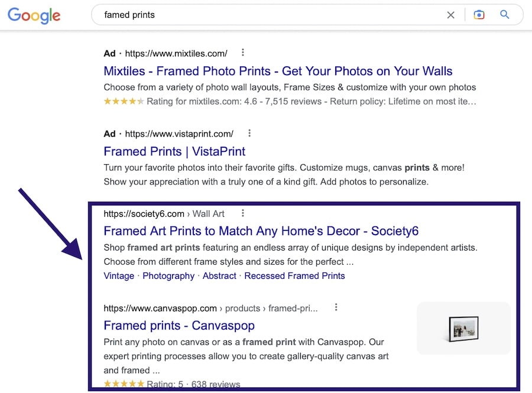Open Google Lens image search
Image resolution: width=532 pixels, height=393 pixels.
479,15
